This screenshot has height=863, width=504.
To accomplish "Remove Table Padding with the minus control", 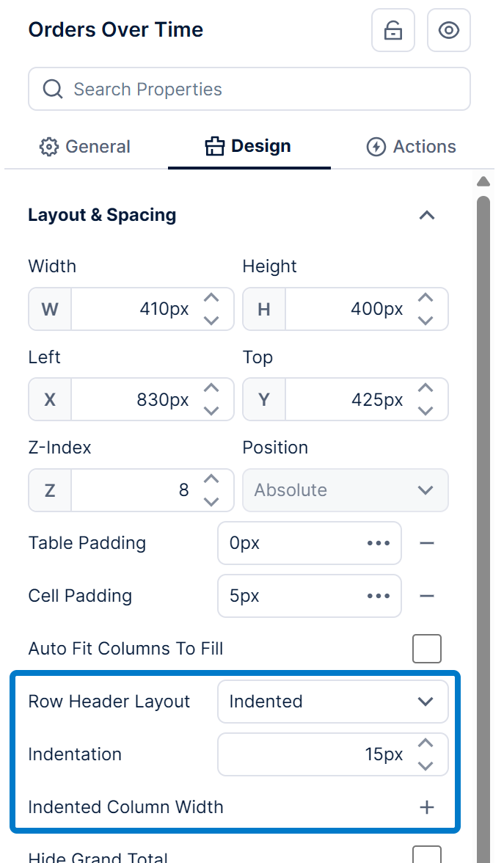I will [426, 543].
